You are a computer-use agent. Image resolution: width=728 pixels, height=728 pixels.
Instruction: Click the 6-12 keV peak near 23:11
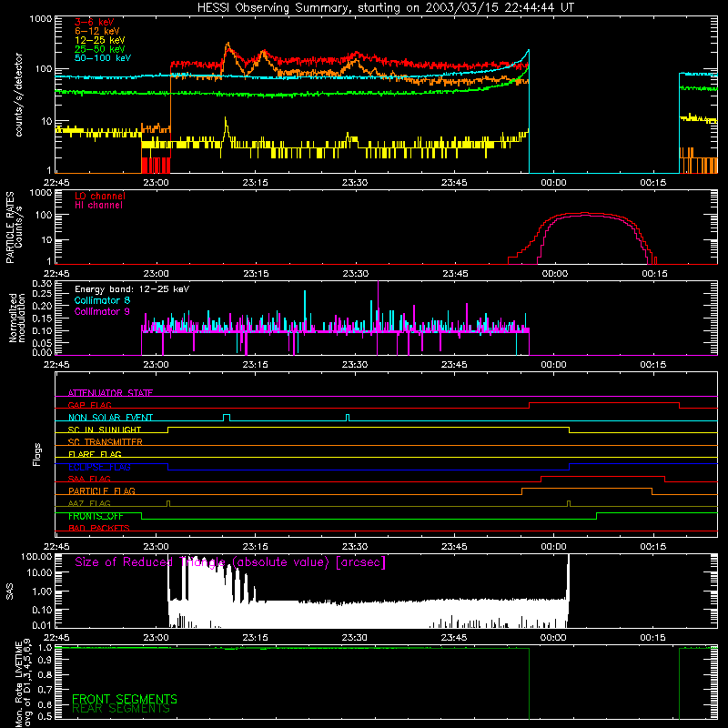tap(227, 45)
